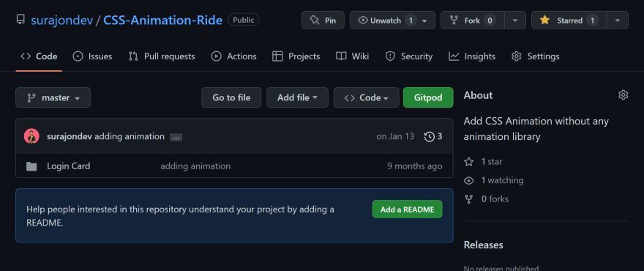The width and height of the screenshot is (644, 271).
Task: Open the dropdown arrow beside Fork
Action: coord(515,21)
